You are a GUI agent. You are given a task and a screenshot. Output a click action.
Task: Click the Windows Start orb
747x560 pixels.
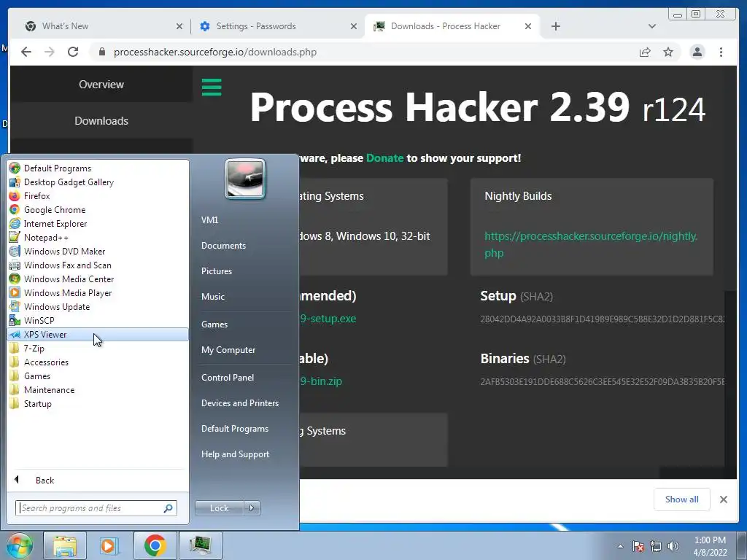20,545
